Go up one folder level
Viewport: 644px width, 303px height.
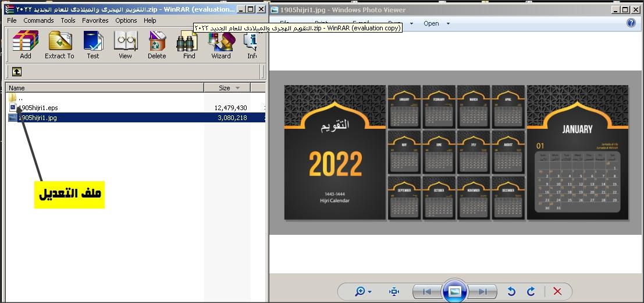coord(16,72)
